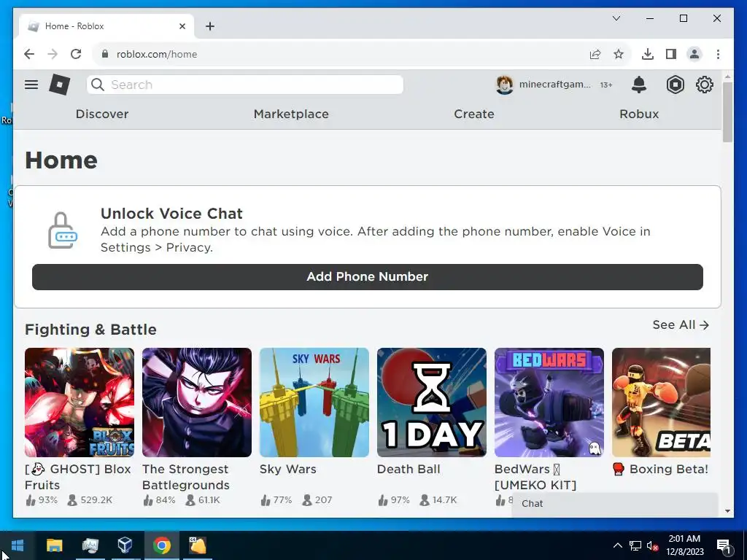Viewport: 747px width, 560px height.
Task: Click the Unlock Voice Chat heading
Action: tap(171, 214)
